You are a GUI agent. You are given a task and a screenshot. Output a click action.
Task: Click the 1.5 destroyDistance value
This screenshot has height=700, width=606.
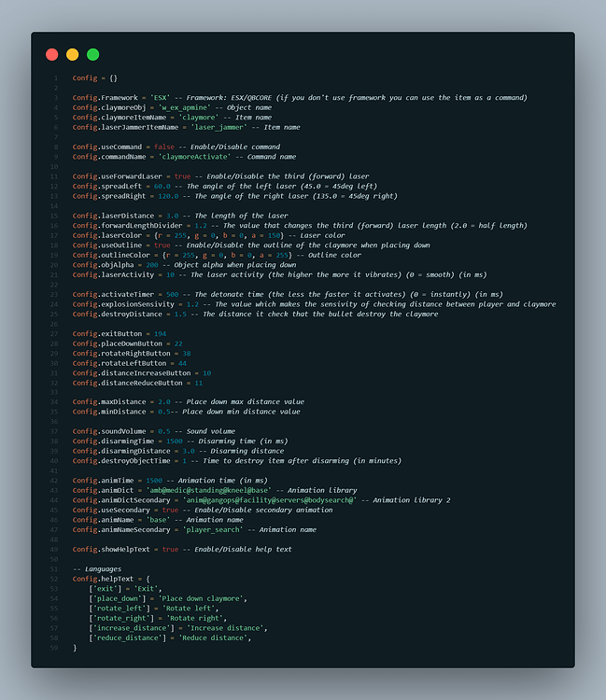tap(180, 314)
